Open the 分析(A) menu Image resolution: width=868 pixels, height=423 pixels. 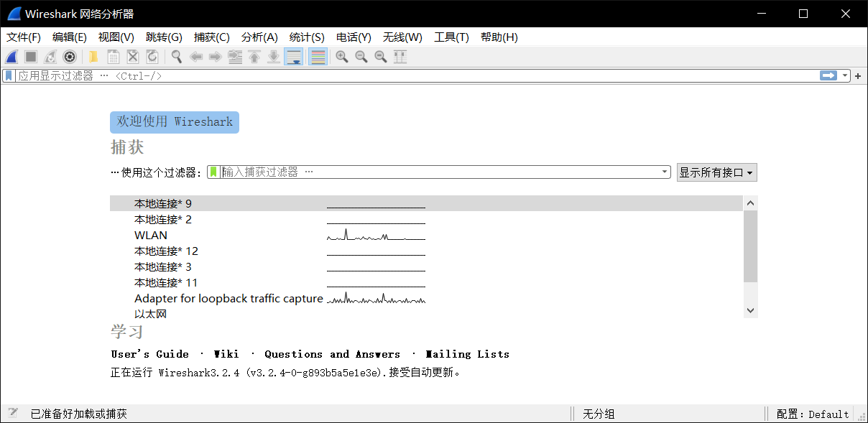pos(259,37)
